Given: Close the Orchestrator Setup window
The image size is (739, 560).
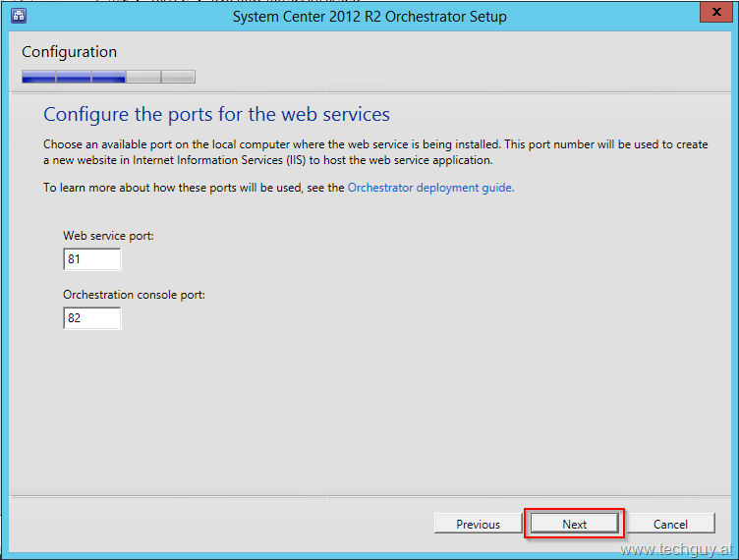Looking at the screenshot, I should point(715,12).
